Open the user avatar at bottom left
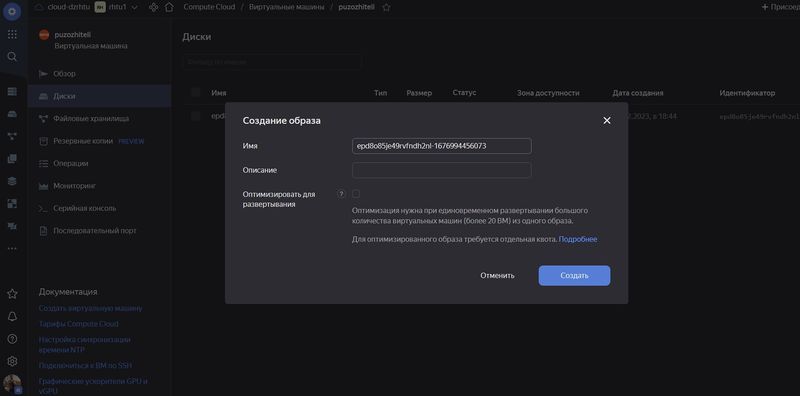The width and height of the screenshot is (800, 396). tap(12, 384)
